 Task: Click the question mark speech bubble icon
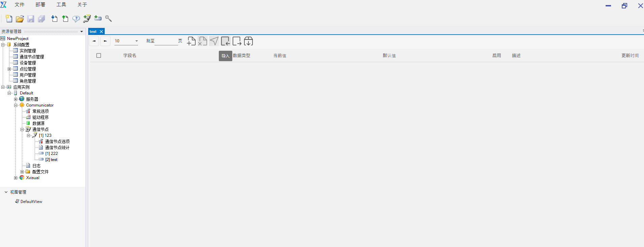tap(76, 19)
